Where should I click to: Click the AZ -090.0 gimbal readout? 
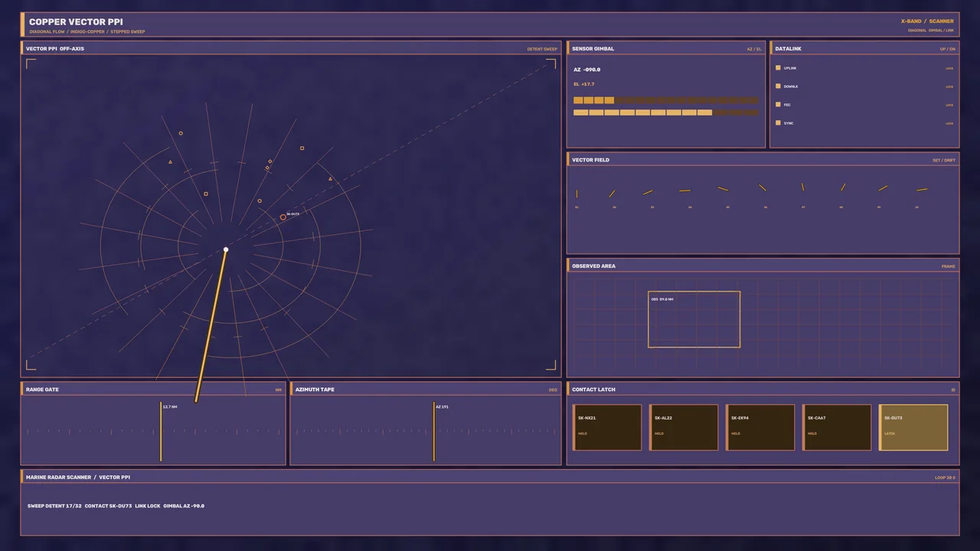tap(587, 70)
